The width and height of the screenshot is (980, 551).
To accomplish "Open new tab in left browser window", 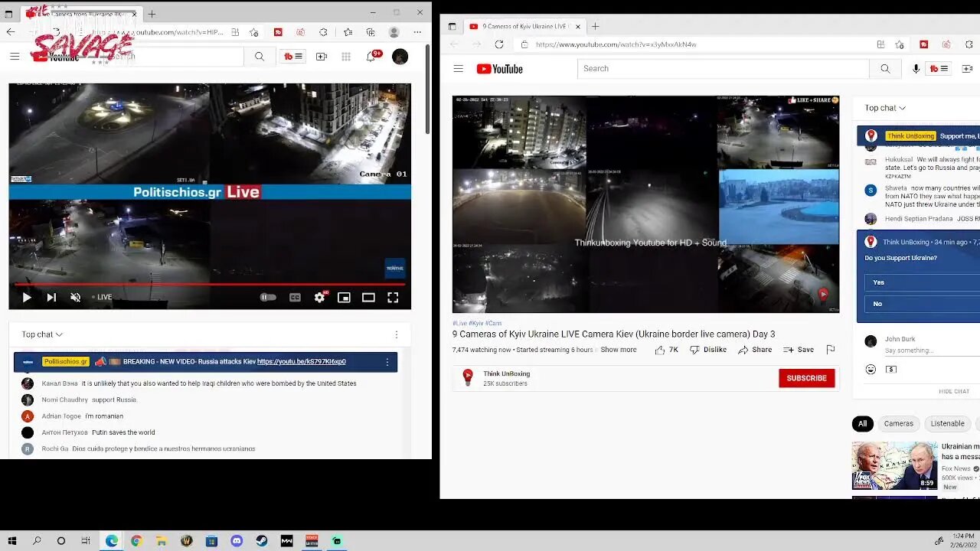I will pyautogui.click(x=152, y=14).
